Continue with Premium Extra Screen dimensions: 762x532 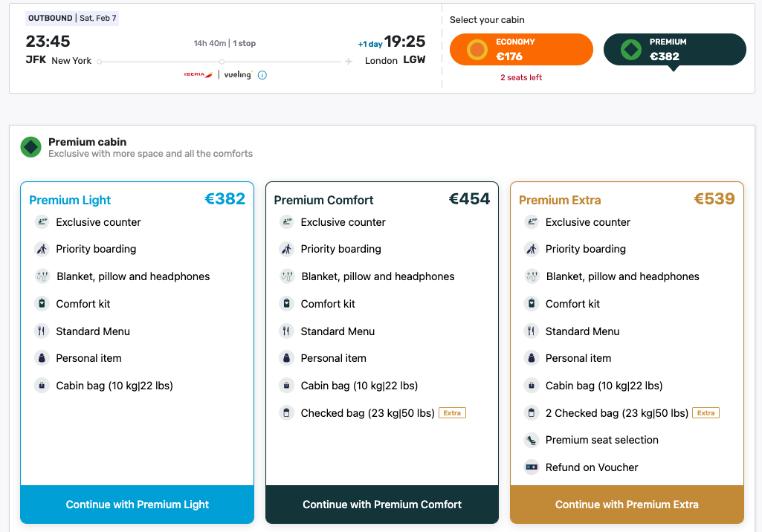(x=626, y=504)
